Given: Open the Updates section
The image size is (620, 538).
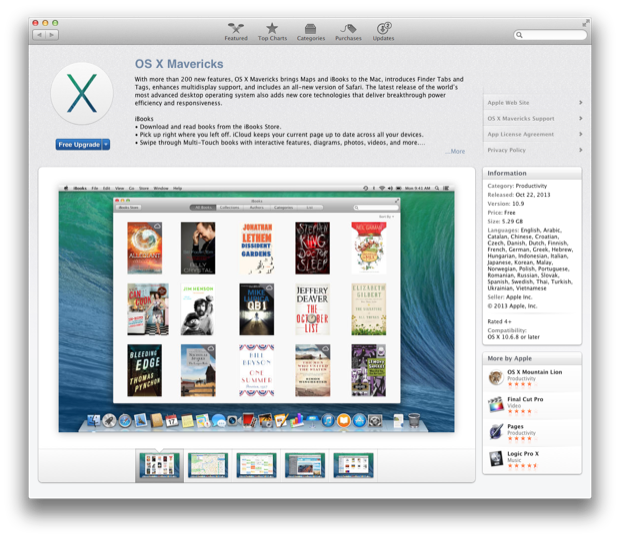Looking at the screenshot, I should (383, 32).
